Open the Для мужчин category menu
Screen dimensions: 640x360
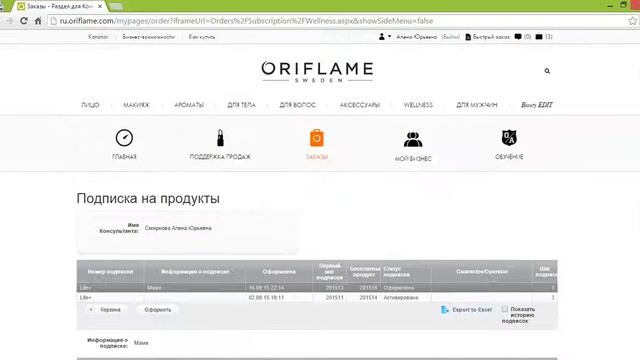[477, 105]
